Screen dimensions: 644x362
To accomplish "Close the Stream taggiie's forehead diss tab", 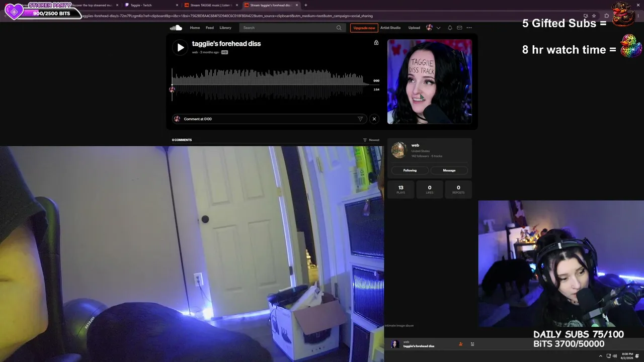I will pos(296,5).
